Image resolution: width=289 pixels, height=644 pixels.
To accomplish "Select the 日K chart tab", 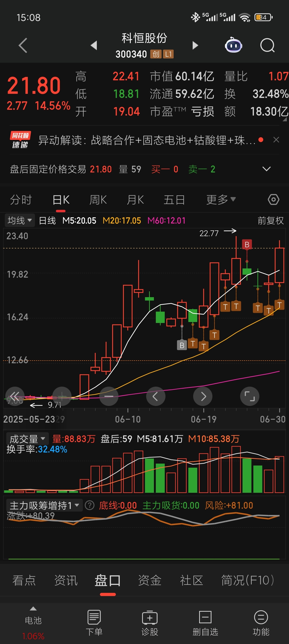I will point(61,200).
